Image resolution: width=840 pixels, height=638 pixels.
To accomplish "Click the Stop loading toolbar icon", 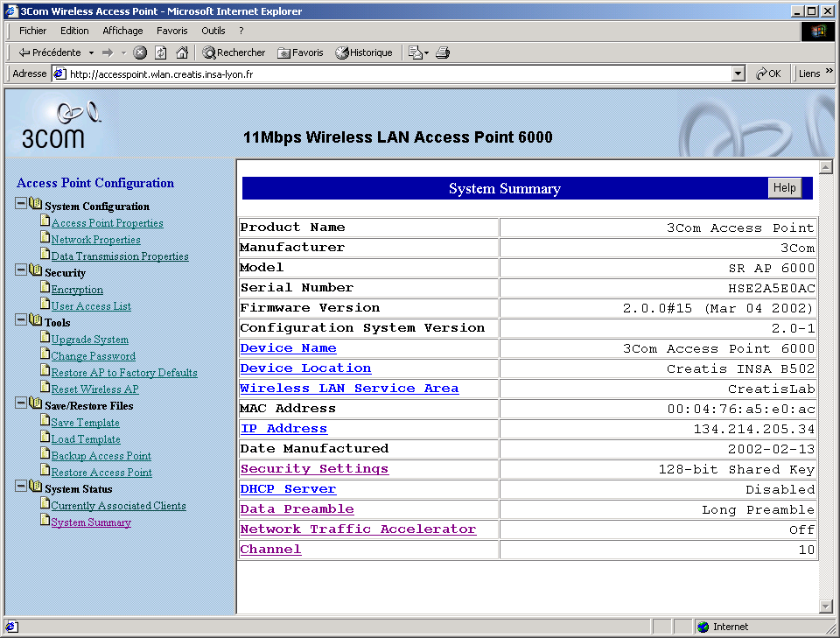I will tap(140, 53).
